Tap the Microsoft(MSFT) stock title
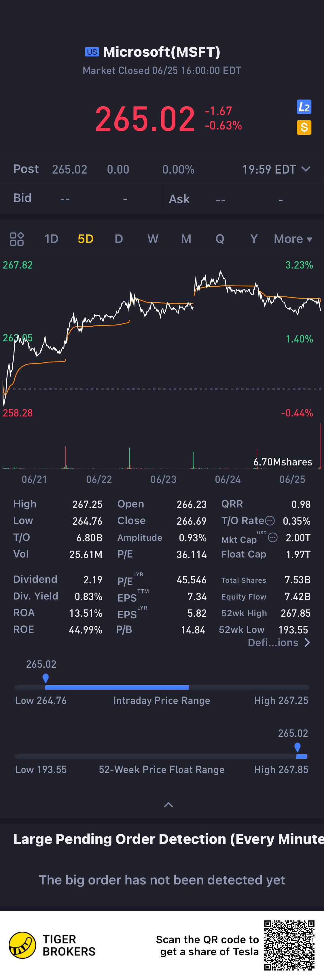The height and width of the screenshot is (980, 324). [162, 52]
